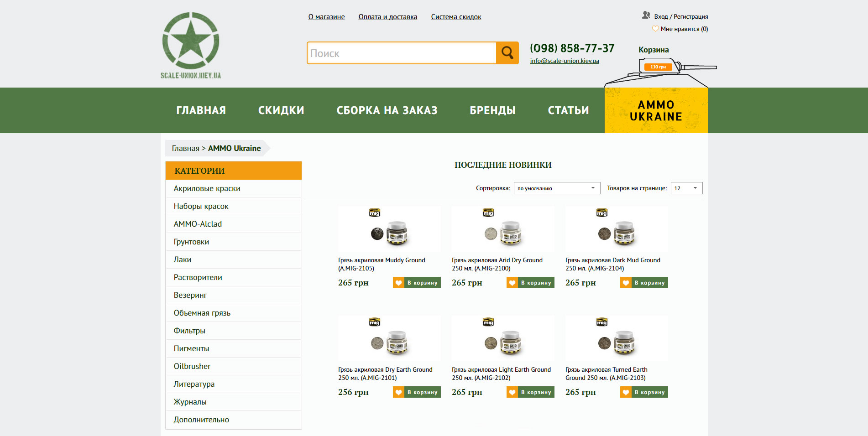The width and height of the screenshot is (868, 436).
Task: Add Turned Earth Ground with В корзину button
Action: coord(649,392)
